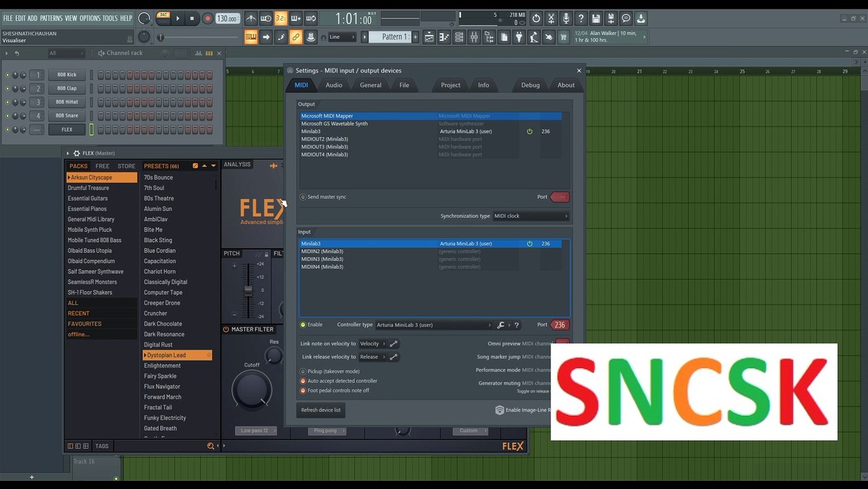The image size is (868, 489).
Task: Stop playback with the stop button
Action: (192, 19)
